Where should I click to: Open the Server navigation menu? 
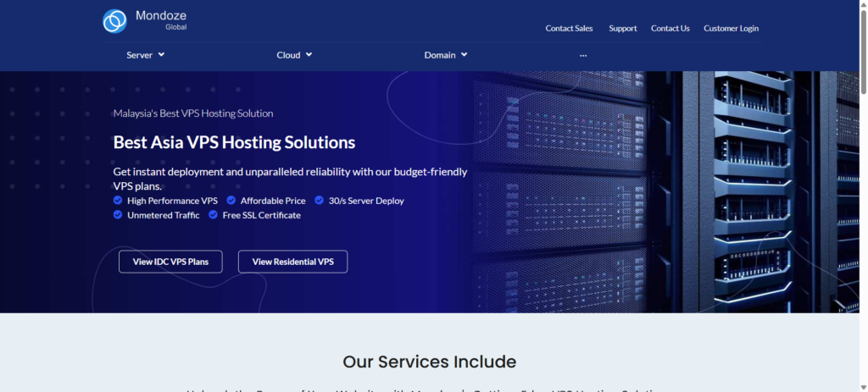pos(146,55)
